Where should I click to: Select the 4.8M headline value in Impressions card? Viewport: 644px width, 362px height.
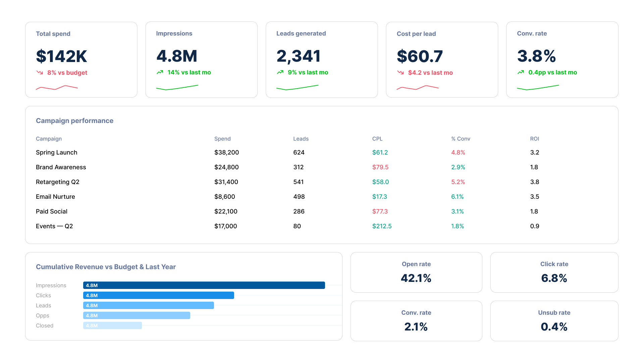[177, 56]
